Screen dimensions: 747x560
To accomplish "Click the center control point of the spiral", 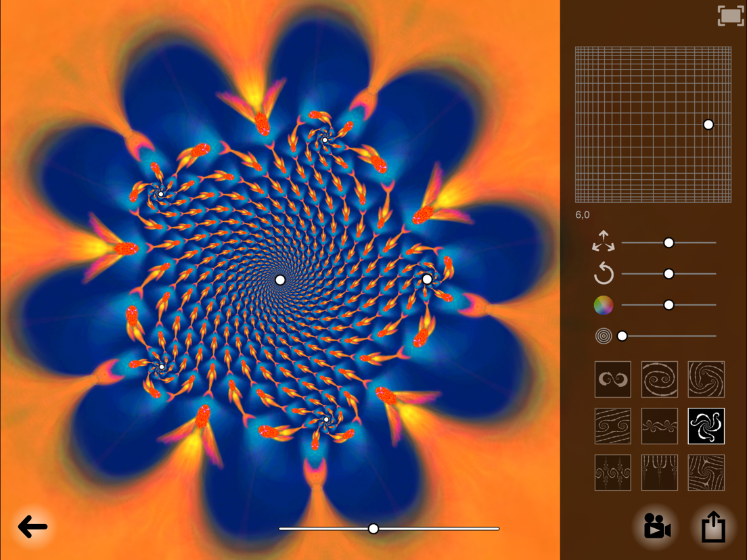I will (280, 280).
